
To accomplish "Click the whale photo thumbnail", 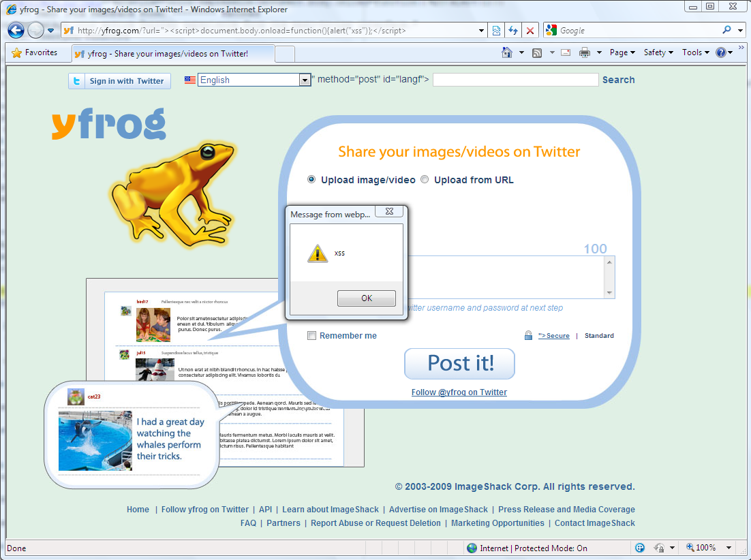I will [x=95, y=441].
